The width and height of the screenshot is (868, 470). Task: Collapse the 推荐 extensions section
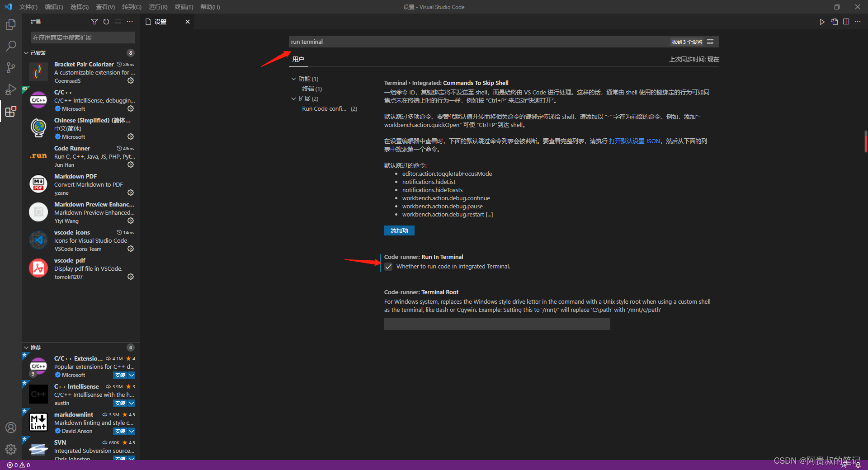point(26,347)
